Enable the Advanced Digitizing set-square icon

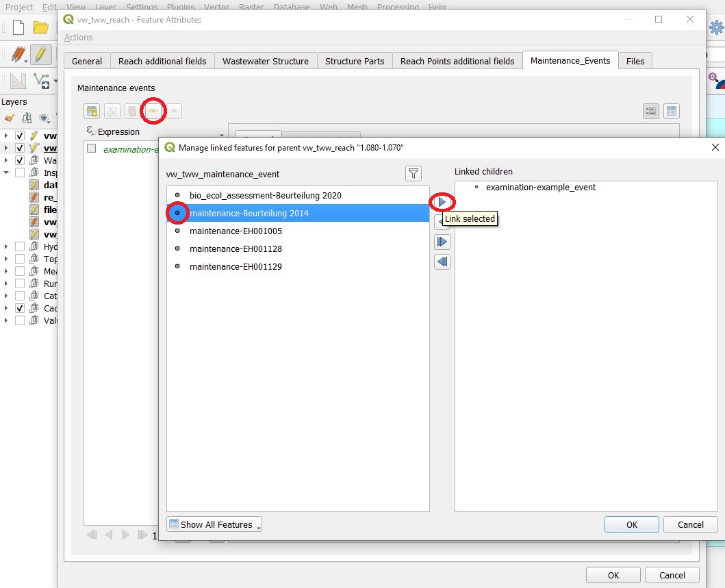18,81
